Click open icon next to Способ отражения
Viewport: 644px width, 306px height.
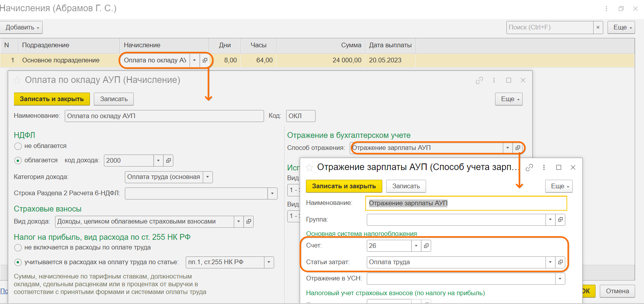(x=518, y=148)
